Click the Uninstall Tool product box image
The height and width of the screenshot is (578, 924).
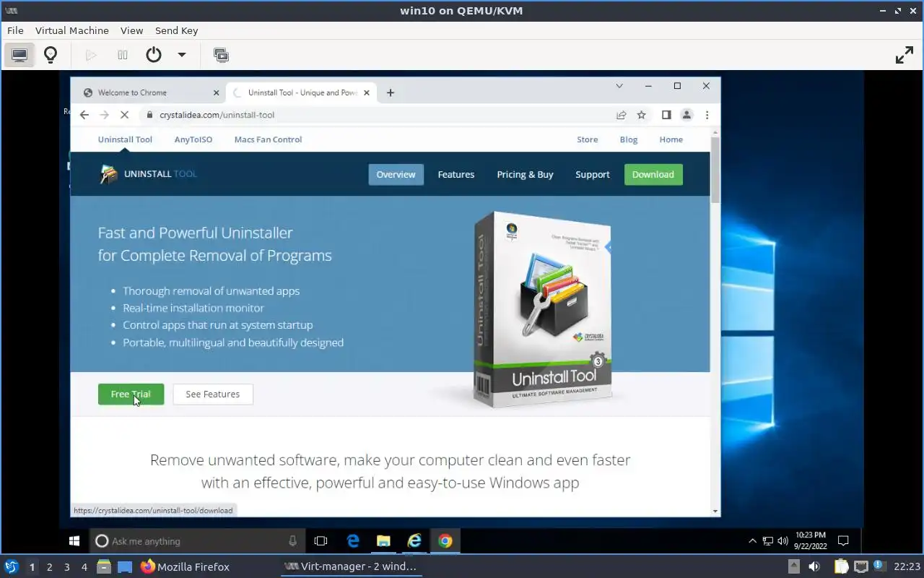pyautogui.click(x=543, y=309)
